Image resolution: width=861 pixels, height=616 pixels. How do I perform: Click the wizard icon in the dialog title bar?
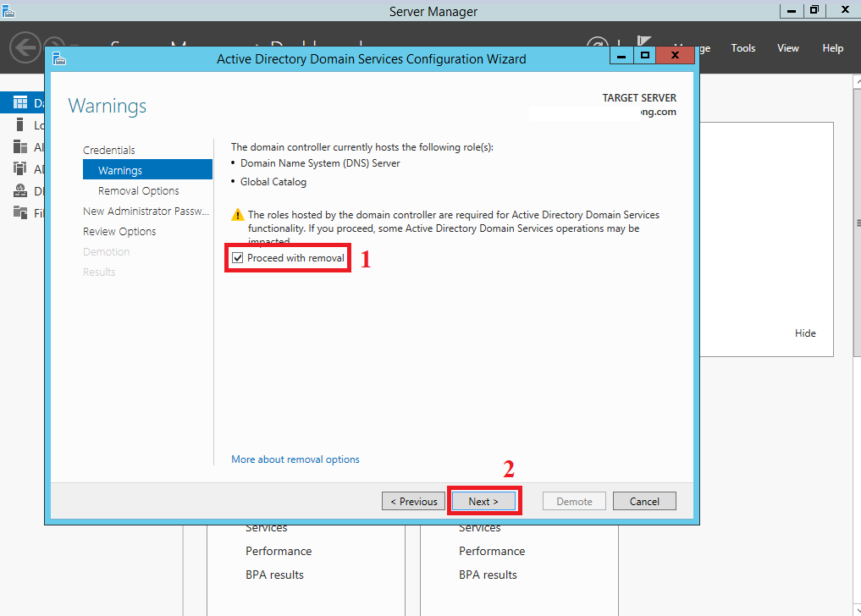click(x=58, y=59)
